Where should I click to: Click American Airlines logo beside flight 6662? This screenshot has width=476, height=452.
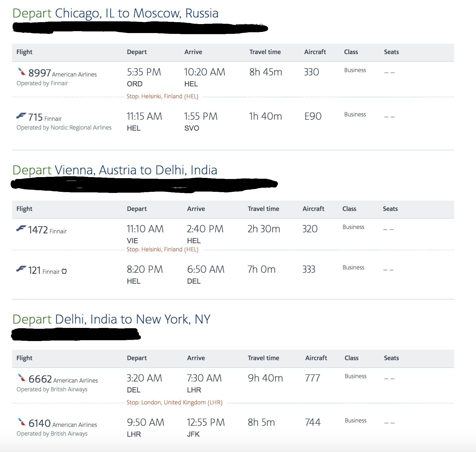22,378
